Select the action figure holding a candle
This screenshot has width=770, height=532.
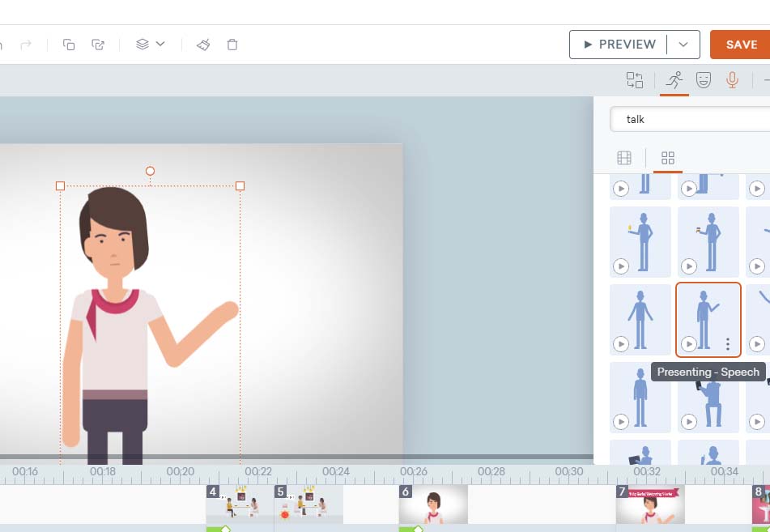coord(640,241)
